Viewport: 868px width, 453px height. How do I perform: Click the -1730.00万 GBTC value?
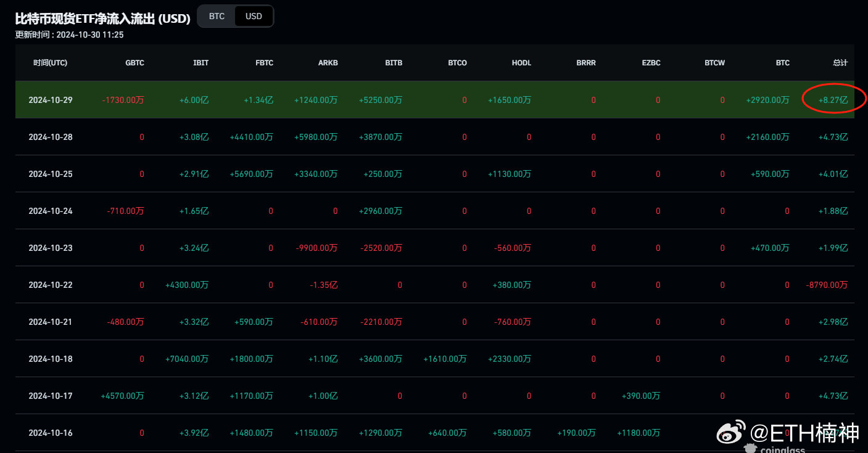(x=123, y=100)
